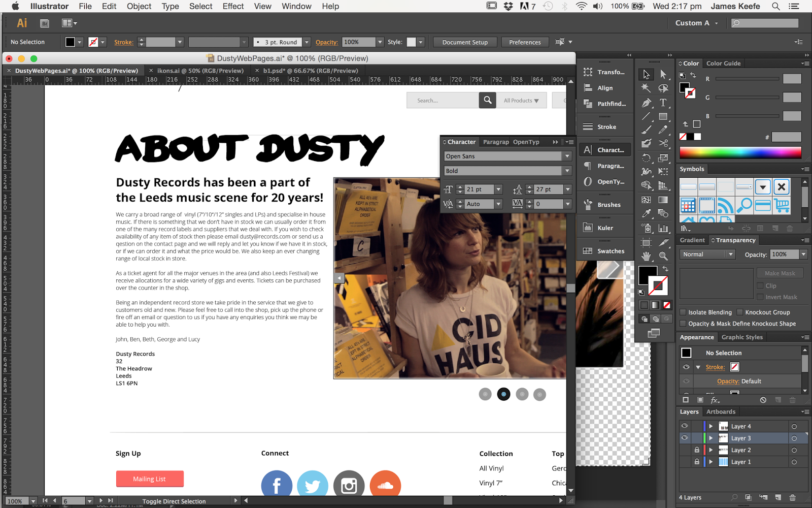Viewport: 812px width, 508px height.
Task: Select the Scissors tool
Action: click(663, 143)
